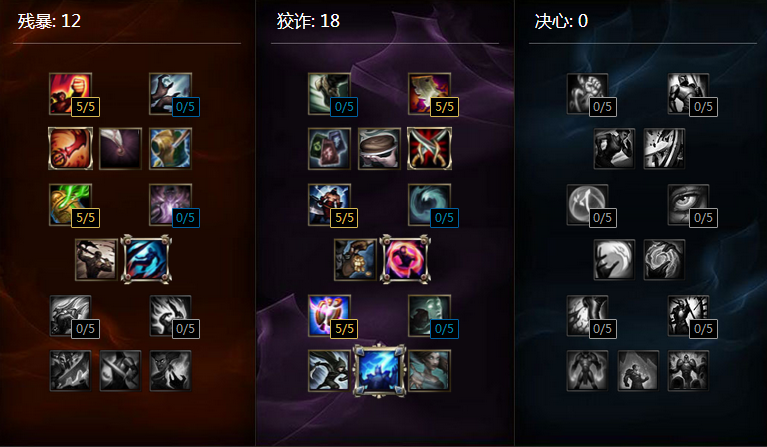Click the playing cards mastery icon

329,149
